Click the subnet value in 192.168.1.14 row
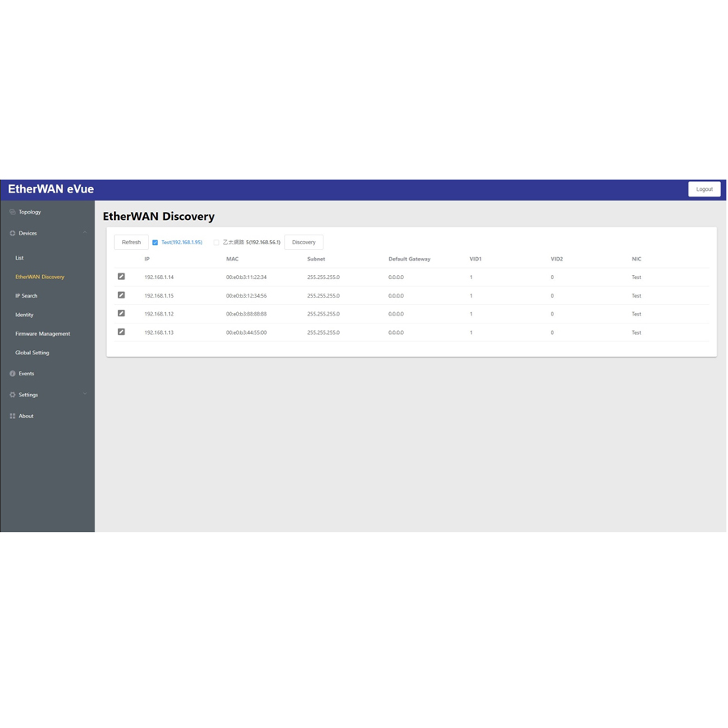Viewport: 728px width, 728px height. tap(324, 277)
